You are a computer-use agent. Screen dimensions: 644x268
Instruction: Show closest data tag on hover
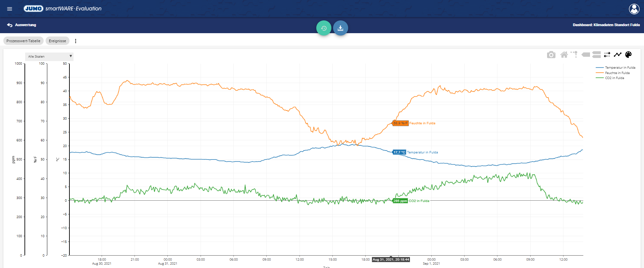click(x=586, y=55)
